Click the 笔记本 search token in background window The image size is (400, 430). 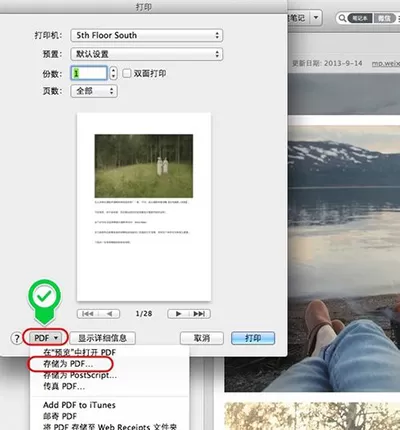[x=360, y=18]
